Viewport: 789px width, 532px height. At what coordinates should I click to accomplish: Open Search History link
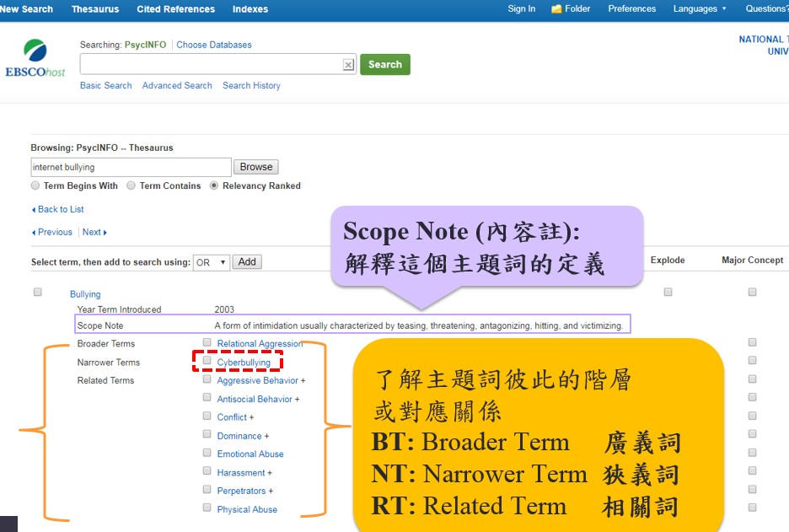pyautogui.click(x=251, y=85)
